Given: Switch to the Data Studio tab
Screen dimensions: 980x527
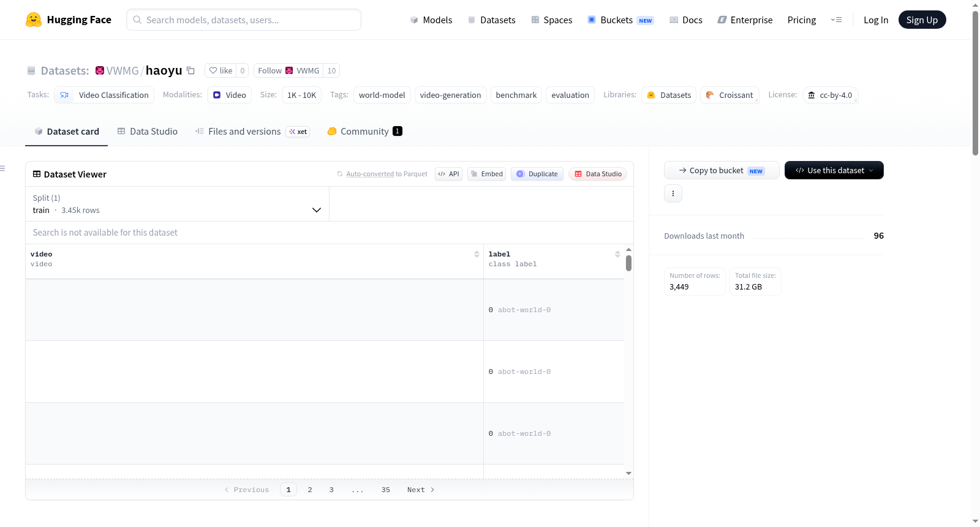Looking at the screenshot, I should (x=148, y=131).
